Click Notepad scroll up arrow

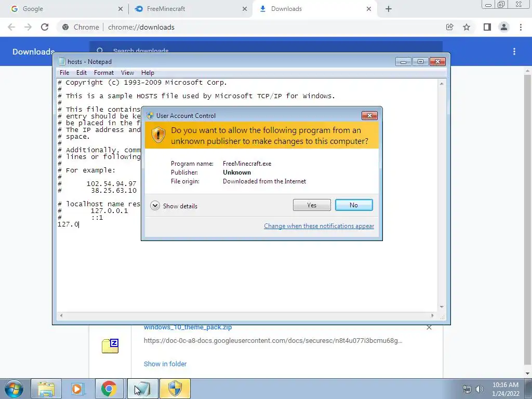point(442,83)
